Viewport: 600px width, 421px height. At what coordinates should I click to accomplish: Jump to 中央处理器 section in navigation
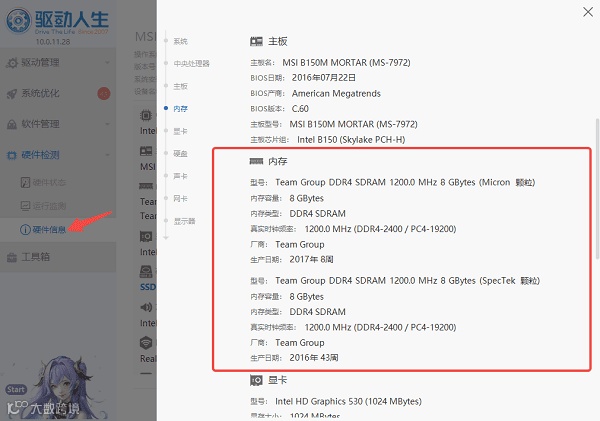point(191,64)
